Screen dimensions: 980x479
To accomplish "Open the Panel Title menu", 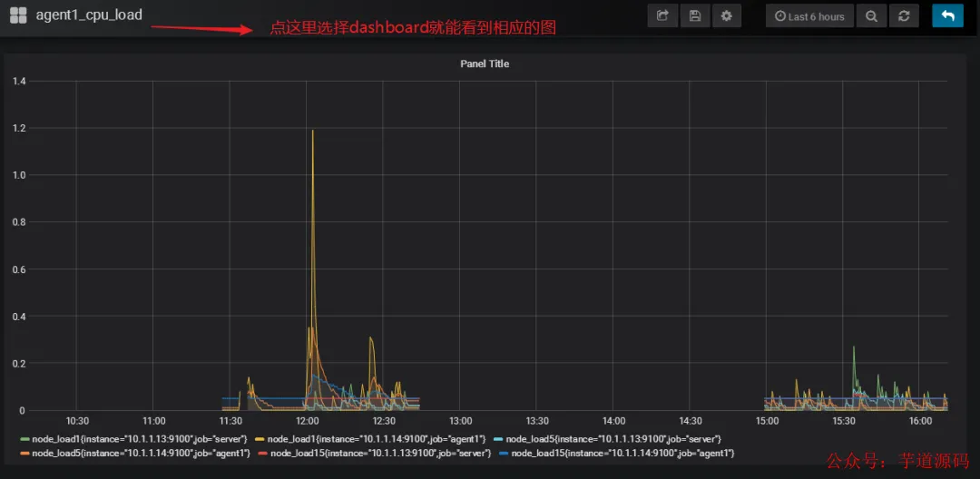I will 485,64.
